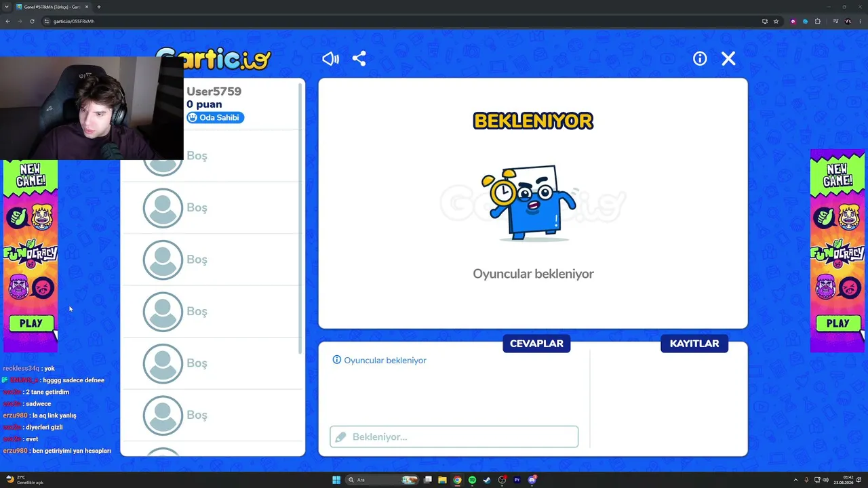Viewport: 868px width, 488px height.
Task: Click NEW GAME banner on the right ad
Action: 837,175
